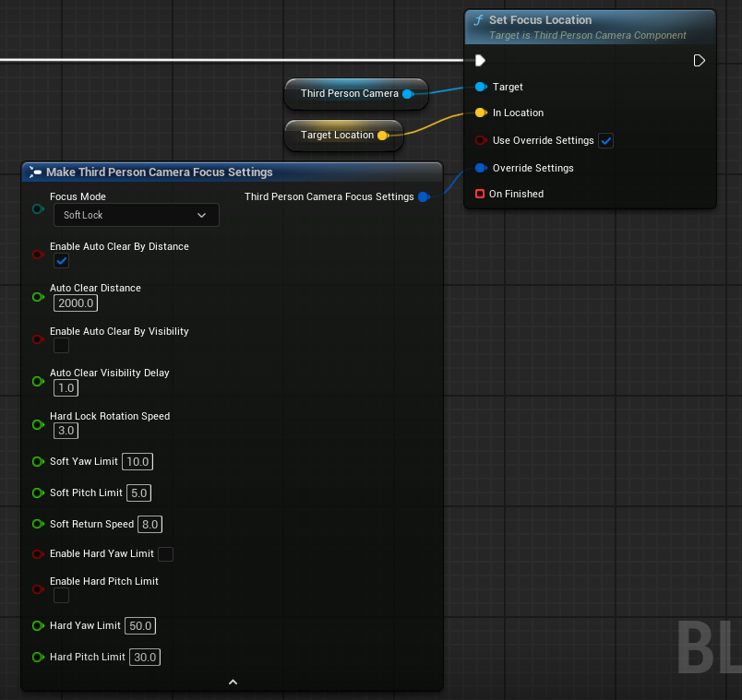Click the Set Focus Location input execution pin
Viewport: 742px width, 700px height.
click(480, 61)
